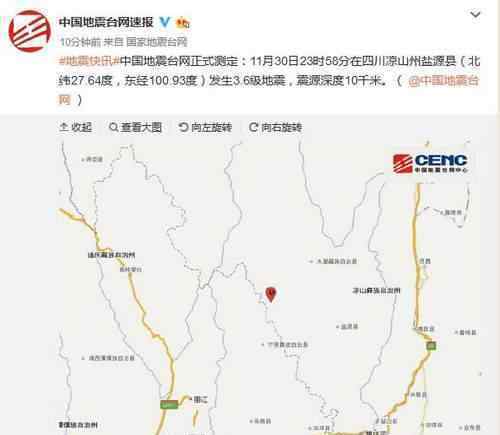The width and height of the screenshot is (500, 435).
Task: Click the magnifier icon beside 查看大图
Action: tap(113, 127)
